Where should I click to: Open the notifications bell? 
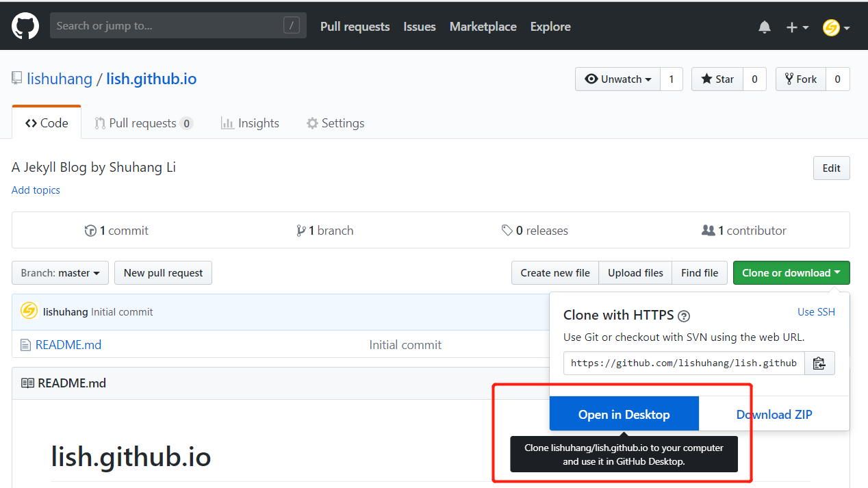pos(765,27)
